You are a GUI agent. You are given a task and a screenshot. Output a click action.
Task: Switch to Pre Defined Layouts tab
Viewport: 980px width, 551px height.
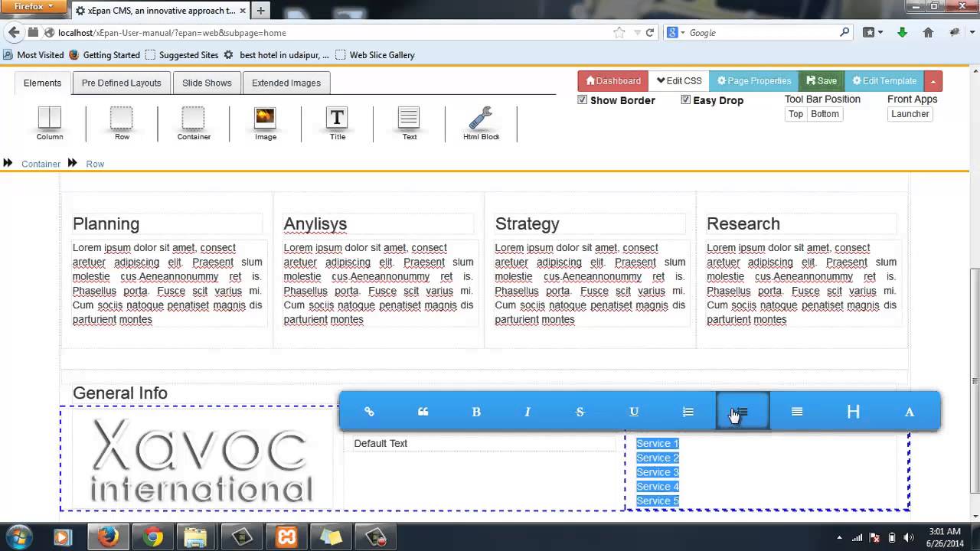(x=121, y=83)
